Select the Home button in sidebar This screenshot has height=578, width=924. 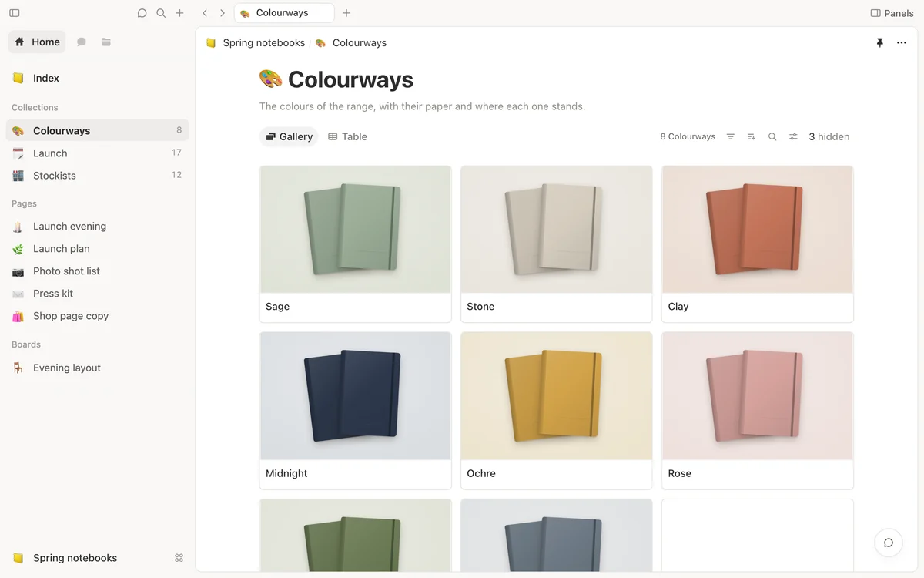(x=37, y=42)
